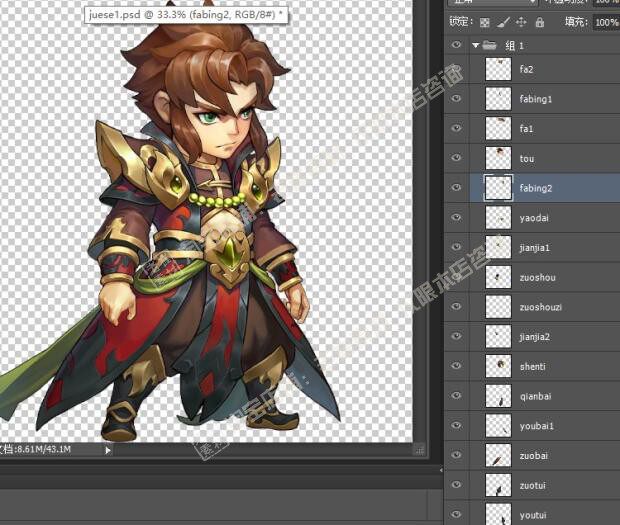This screenshot has height=525, width=620.
Task: Hide the 组 1 group visibility eye
Action: 456,45
